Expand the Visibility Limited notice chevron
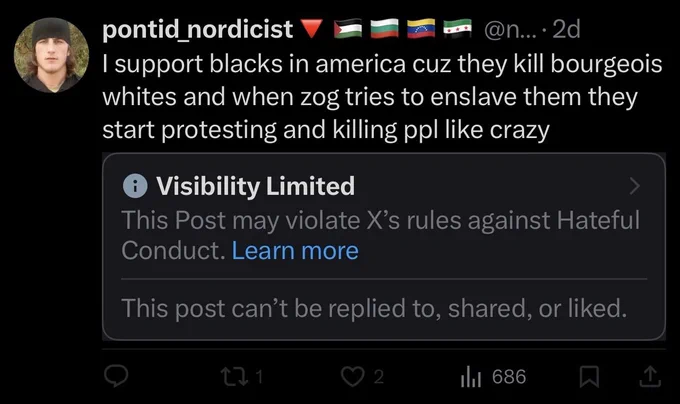Image resolution: width=680 pixels, height=404 pixels. click(633, 186)
